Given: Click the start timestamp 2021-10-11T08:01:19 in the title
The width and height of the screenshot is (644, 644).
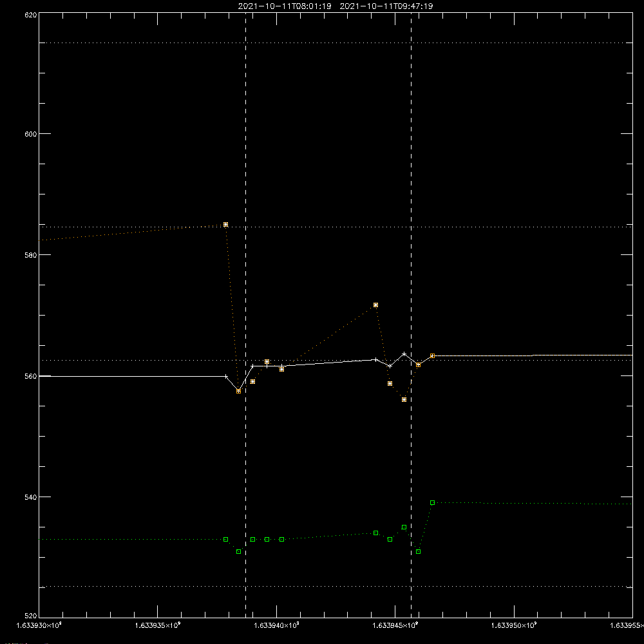Looking at the screenshot, I should click(x=284, y=6).
